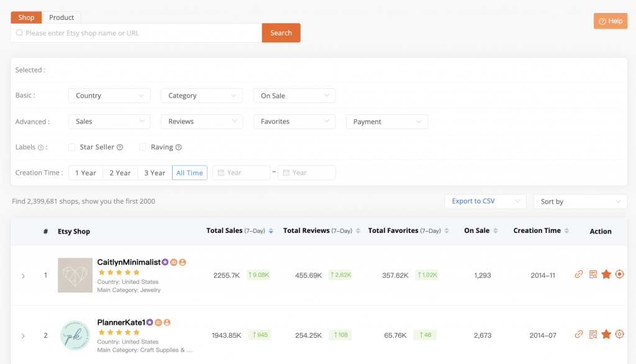Click the orange Search button
Screen dimensions: 636x364
[x=281, y=33]
